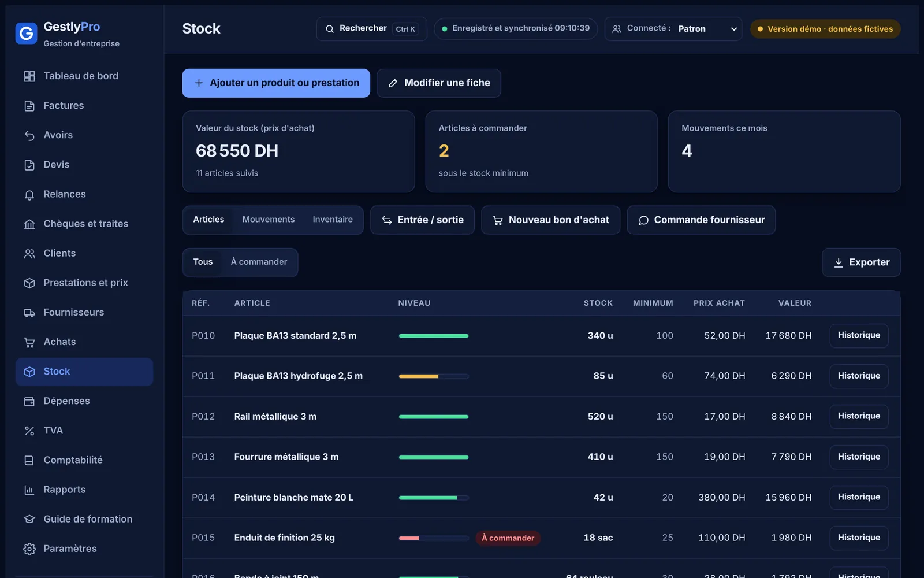
Task: Select Stock in the sidebar
Action: click(x=84, y=372)
